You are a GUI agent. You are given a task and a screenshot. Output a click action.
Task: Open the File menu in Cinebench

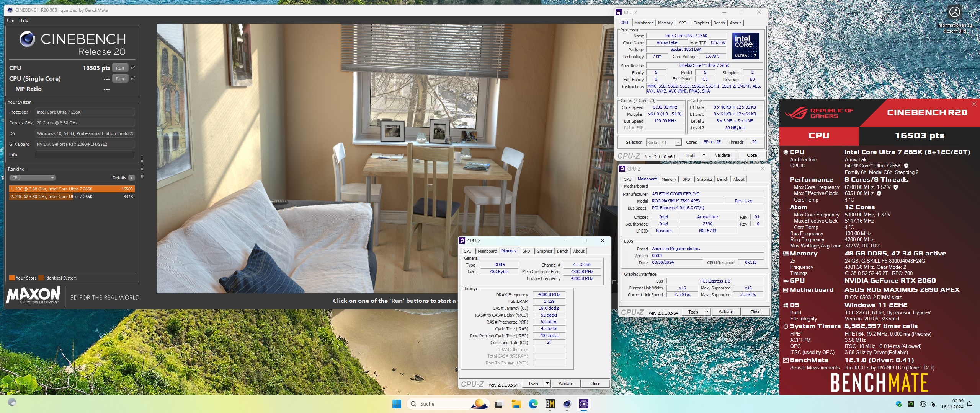10,20
